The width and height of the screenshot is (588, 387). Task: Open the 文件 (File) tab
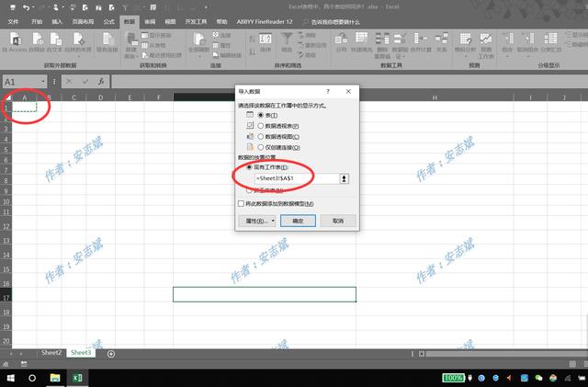pyautogui.click(x=13, y=22)
